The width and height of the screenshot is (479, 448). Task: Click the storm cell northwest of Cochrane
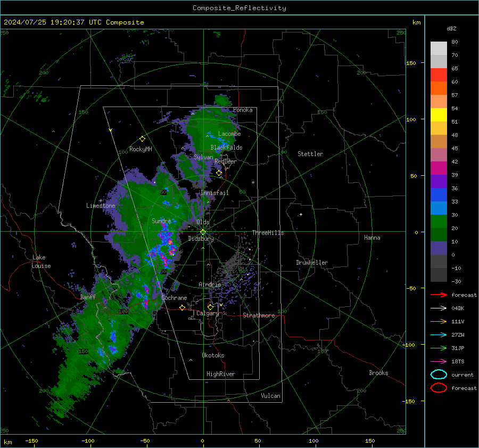(145, 296)
